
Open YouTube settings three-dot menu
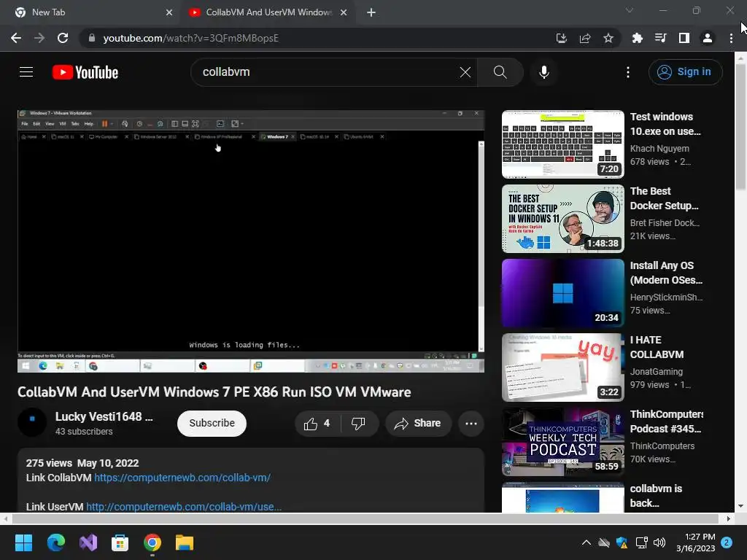click(x=628, y=72)
